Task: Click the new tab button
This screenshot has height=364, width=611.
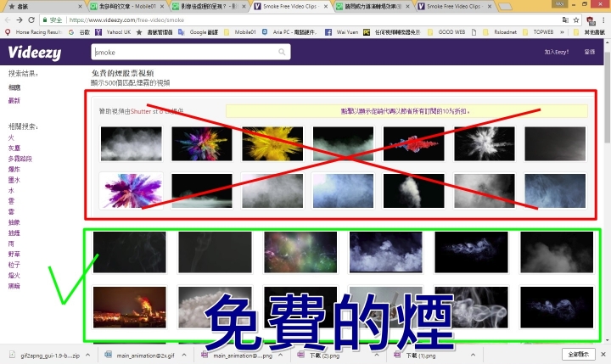Action: [x=506, y=6]
